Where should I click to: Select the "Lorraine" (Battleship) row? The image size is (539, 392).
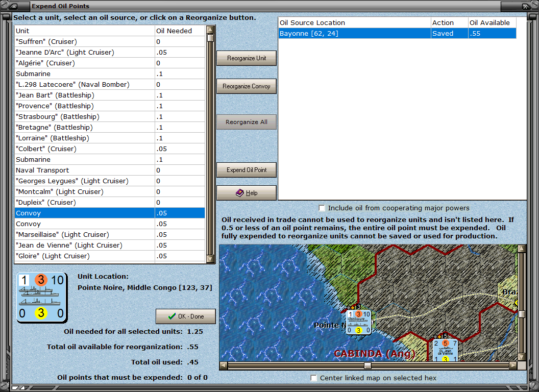tap(110, 138)
